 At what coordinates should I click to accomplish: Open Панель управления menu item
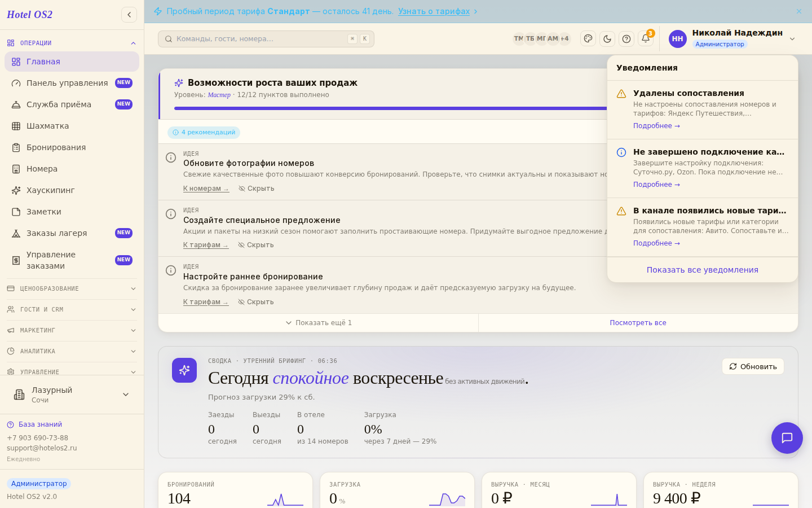72,83
